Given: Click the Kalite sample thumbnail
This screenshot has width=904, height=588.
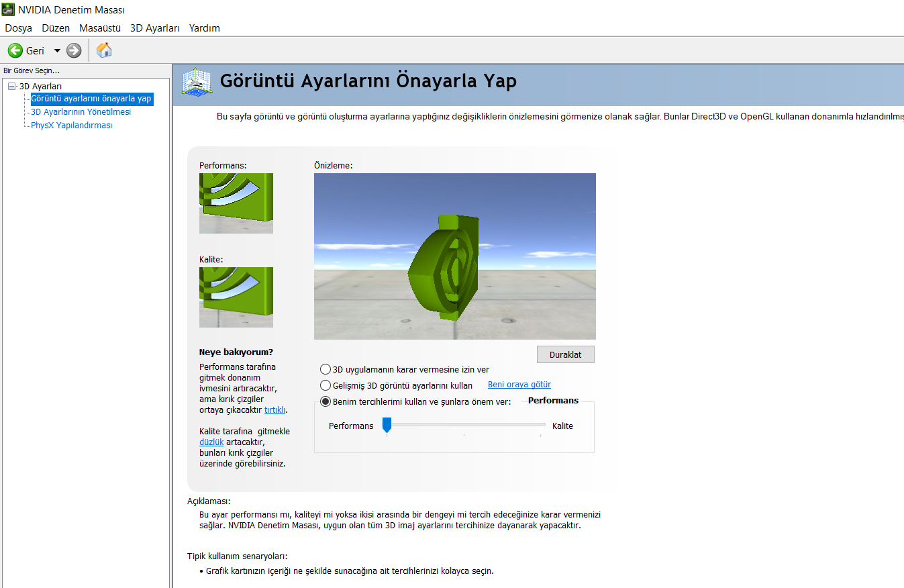Looking at the screenshot, I should coord(236,297).
